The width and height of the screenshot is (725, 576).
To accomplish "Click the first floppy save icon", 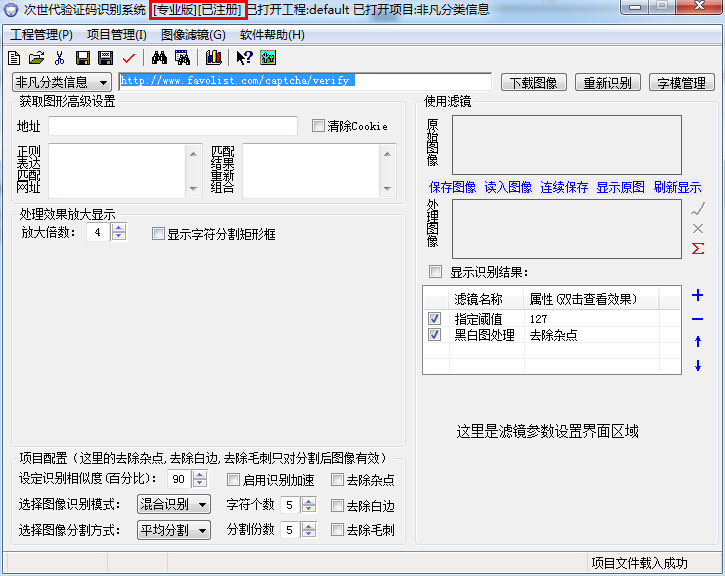I will point(83,58).
